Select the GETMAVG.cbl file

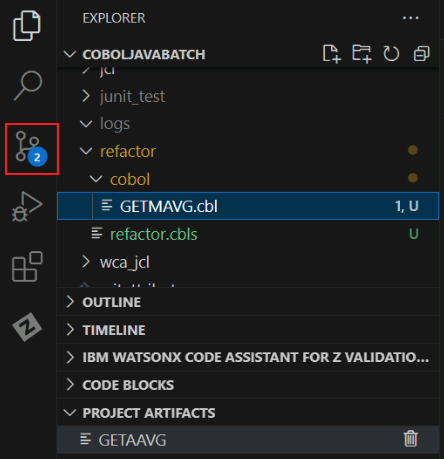click(x=248, y=206)
